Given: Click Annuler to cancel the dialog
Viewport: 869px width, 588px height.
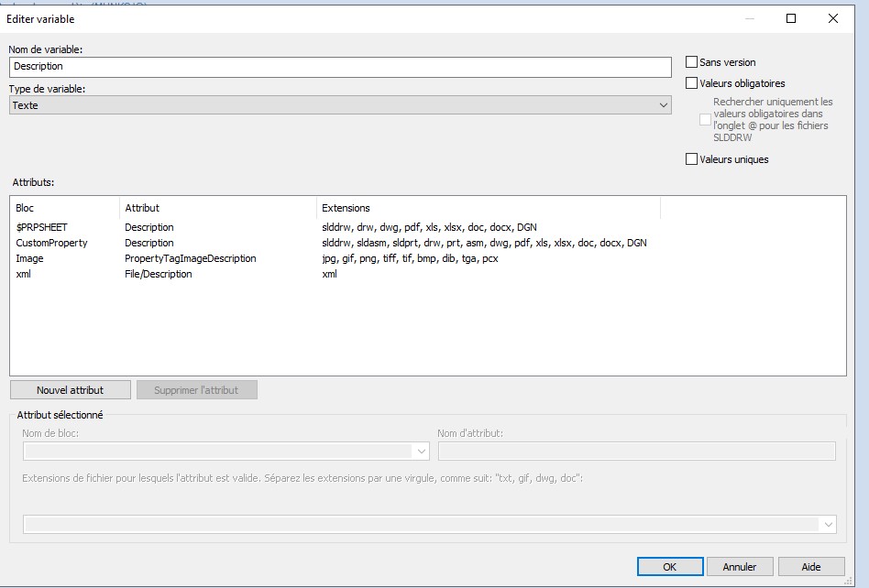Looking at the screenshot, I should [x=740, y=567].
